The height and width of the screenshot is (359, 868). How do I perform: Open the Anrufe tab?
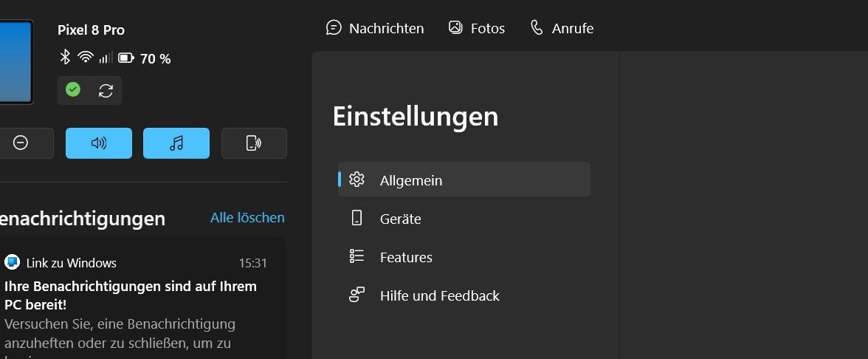[561, 28]
